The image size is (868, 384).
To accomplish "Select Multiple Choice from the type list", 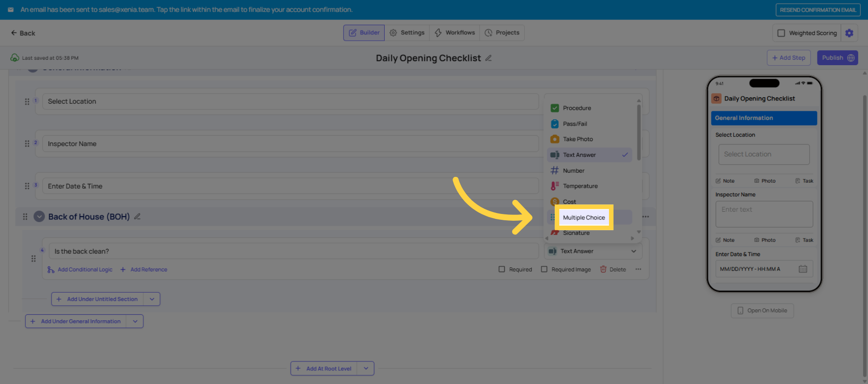I will click(x=584, y=218).
